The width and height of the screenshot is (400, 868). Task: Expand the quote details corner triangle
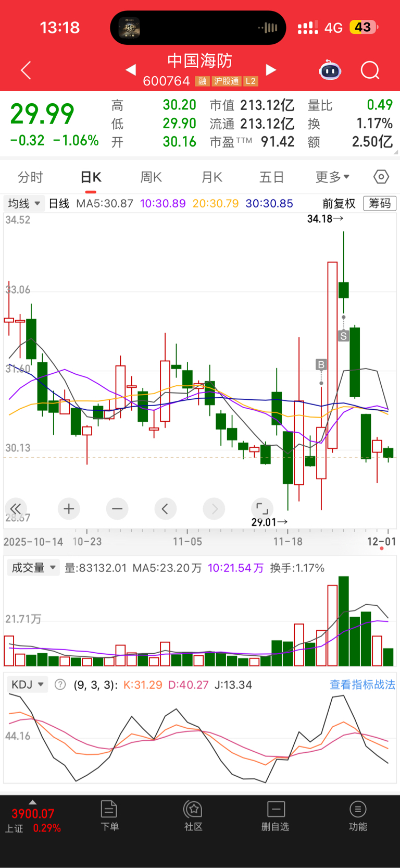click(396, 152)
